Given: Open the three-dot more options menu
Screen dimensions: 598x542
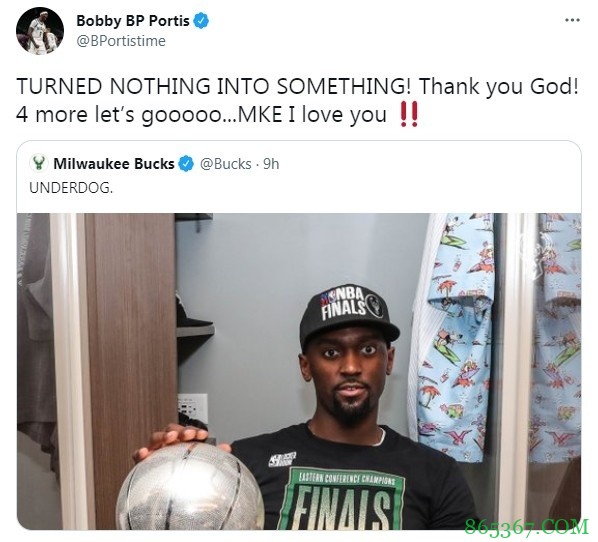Looking at the screenshot, I should pos(572,20).
